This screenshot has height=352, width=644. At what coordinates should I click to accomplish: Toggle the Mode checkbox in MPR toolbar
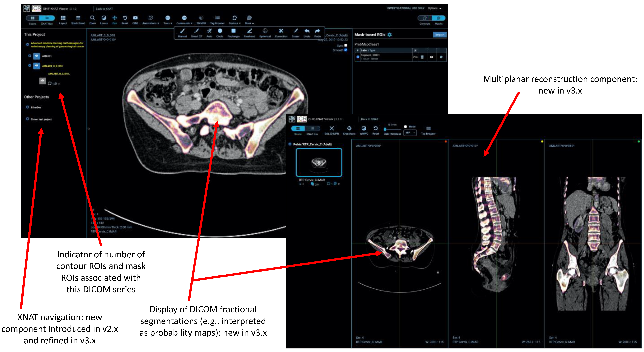coord(405,127)
